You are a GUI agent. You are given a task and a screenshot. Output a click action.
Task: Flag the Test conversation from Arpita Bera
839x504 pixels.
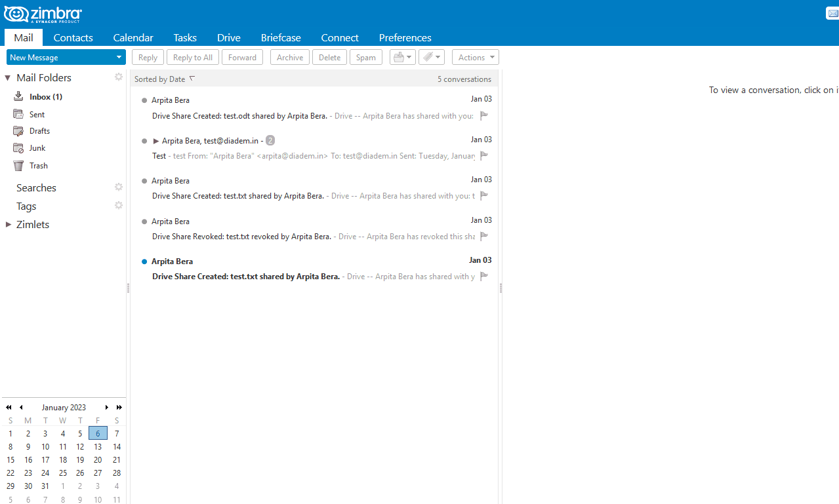pyautogui.click(x=484, y=156)
